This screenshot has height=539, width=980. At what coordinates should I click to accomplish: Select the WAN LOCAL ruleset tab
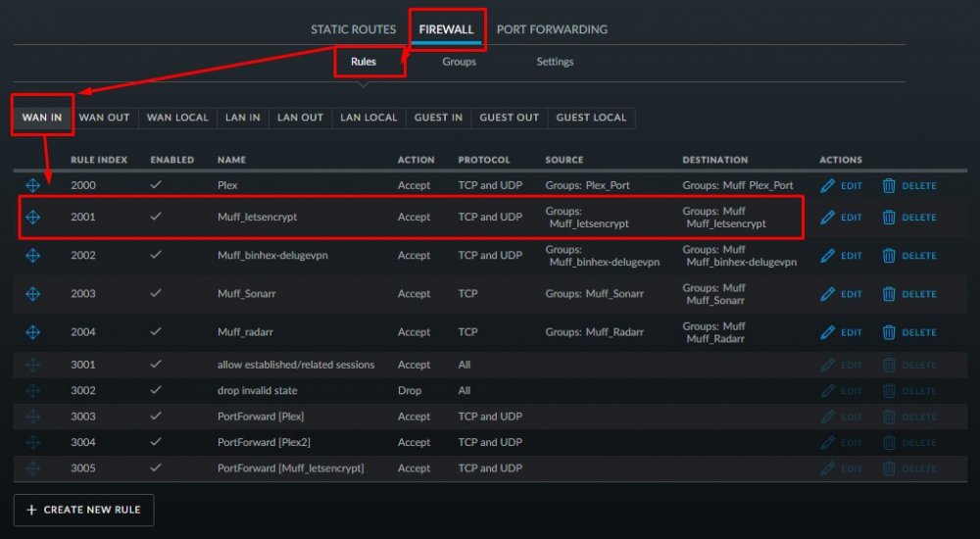(177, 118)
